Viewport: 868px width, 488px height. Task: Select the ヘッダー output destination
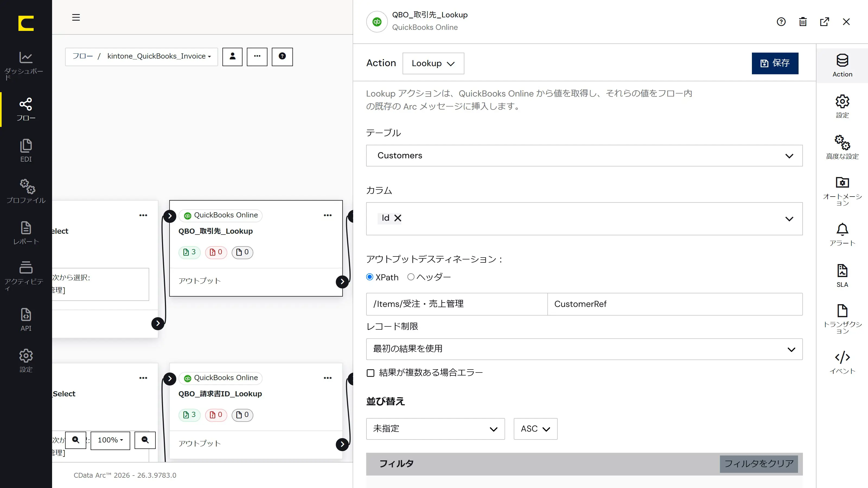pyautogui.click(x=411, y=277)
